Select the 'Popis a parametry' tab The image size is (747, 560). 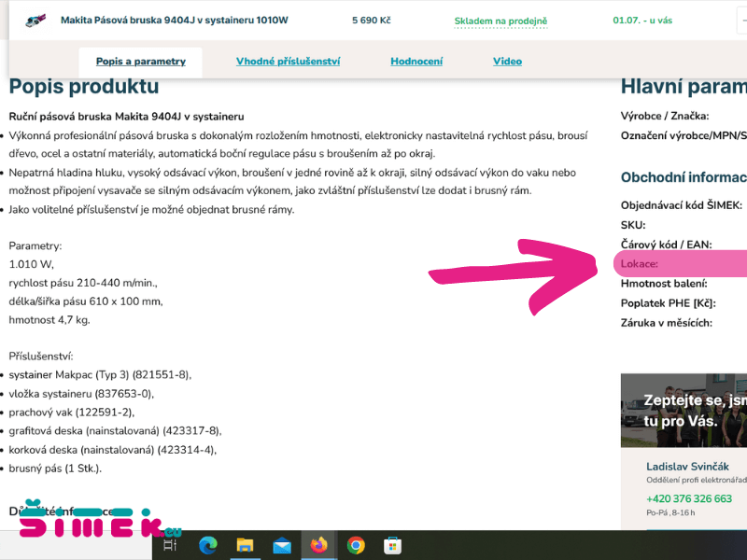(141, 62)
